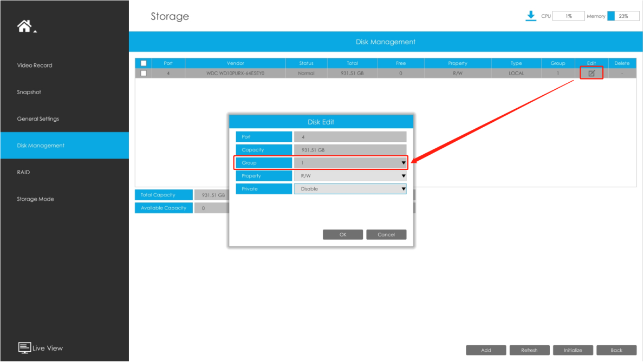Click the Port field showing 4 in Disk Edit
The width and height of the screenshot is (644, 362).
point(350,137)
